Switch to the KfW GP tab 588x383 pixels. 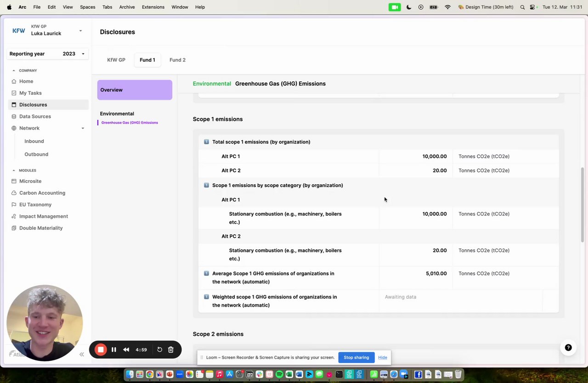116,60
